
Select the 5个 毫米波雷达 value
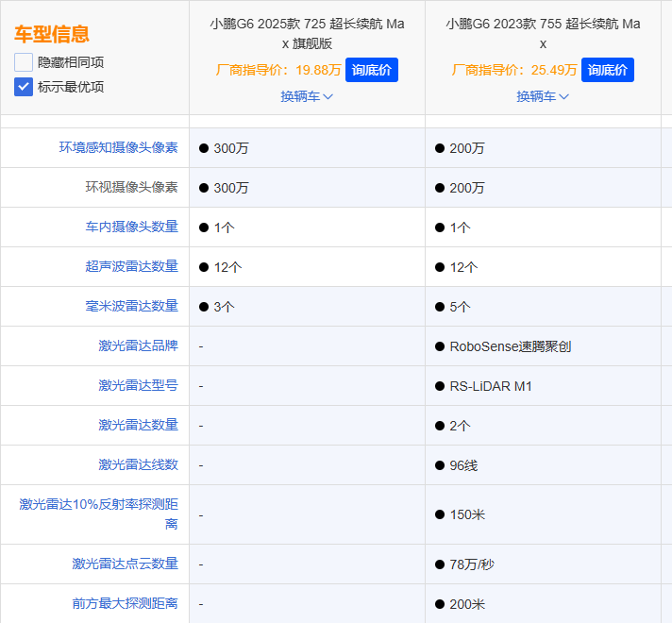[x=460, y=307]
